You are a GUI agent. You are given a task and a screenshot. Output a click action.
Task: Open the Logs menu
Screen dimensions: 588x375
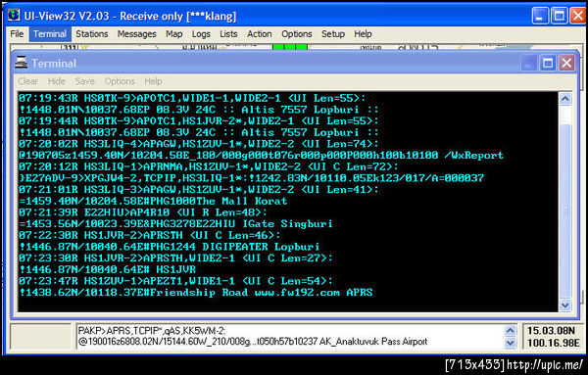click(x=201, y=34)
